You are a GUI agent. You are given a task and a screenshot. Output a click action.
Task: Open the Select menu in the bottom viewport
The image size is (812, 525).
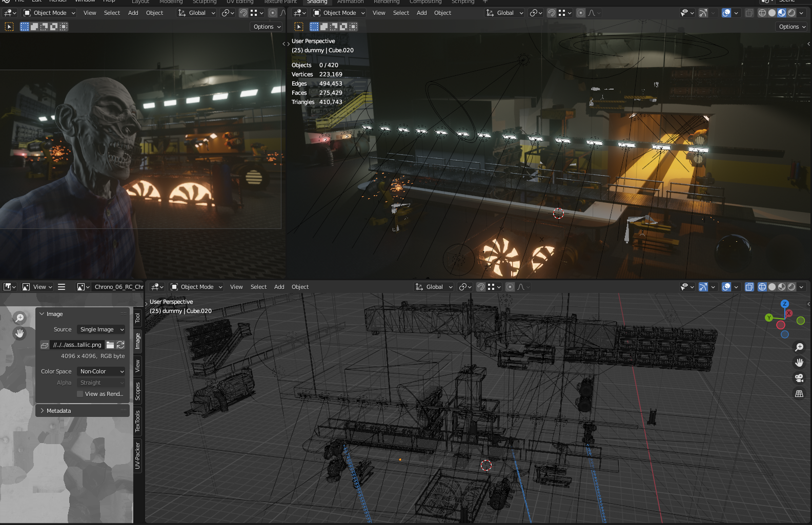[x=258, y=287]
